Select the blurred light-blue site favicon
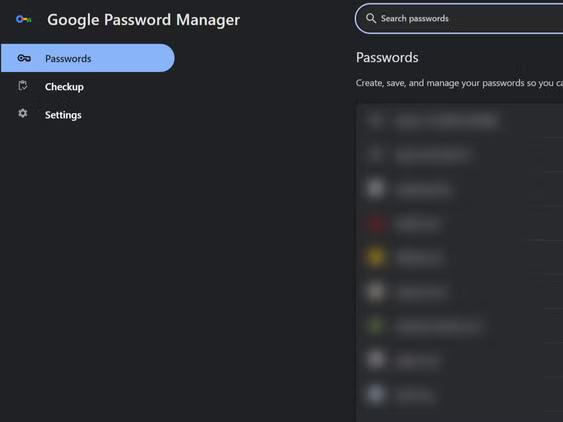Viewport: 563px width, 422px height. (x=376, y=394)
